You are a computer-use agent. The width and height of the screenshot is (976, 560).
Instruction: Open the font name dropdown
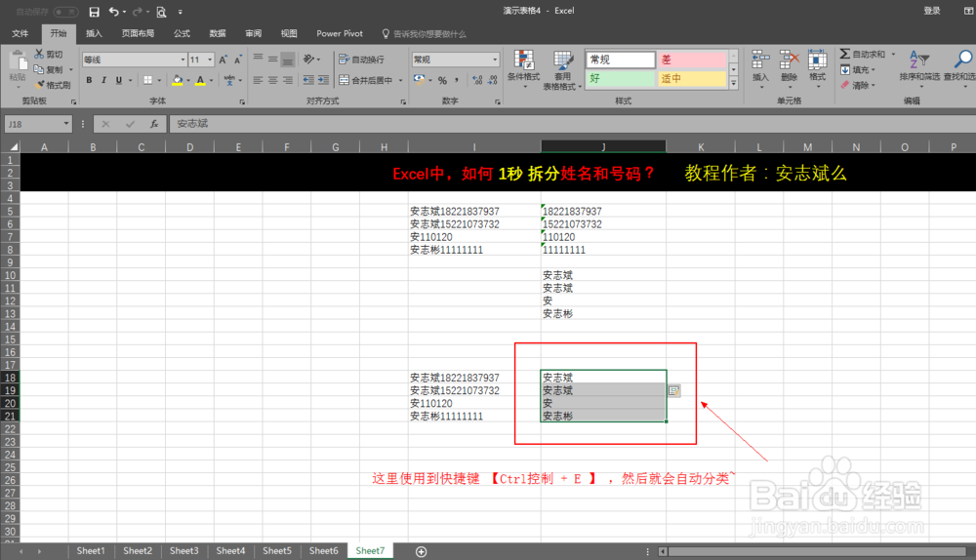point(183,60)
